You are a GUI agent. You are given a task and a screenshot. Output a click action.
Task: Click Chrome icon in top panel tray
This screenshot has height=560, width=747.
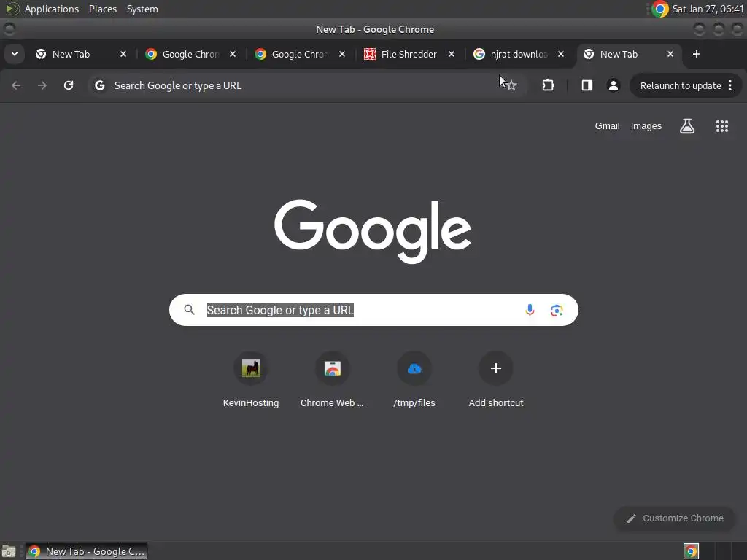click(659, 9)
